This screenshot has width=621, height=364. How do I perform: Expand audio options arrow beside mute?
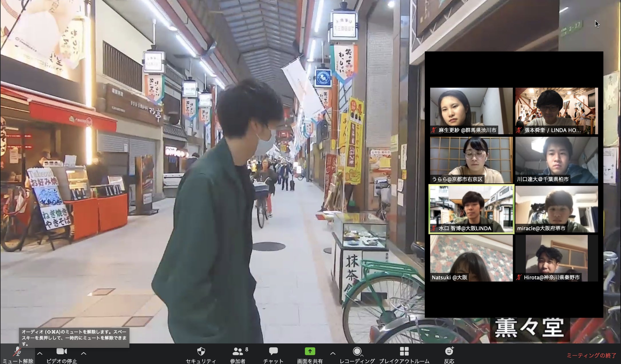click(x=40, y=353)
